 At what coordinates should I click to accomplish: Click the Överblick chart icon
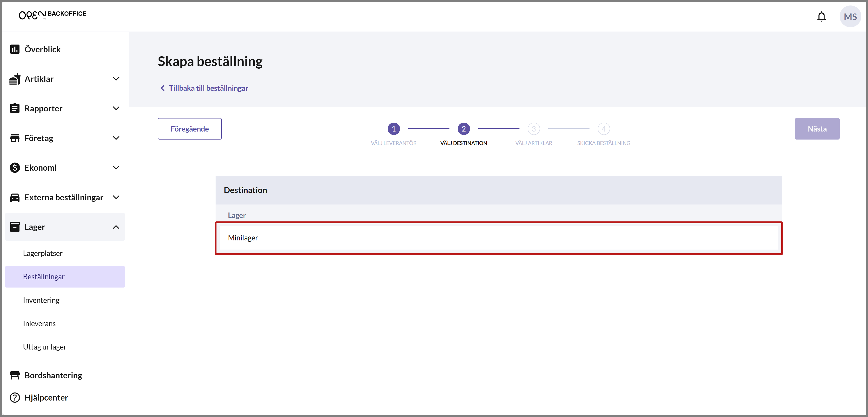[x=14, y=49]
